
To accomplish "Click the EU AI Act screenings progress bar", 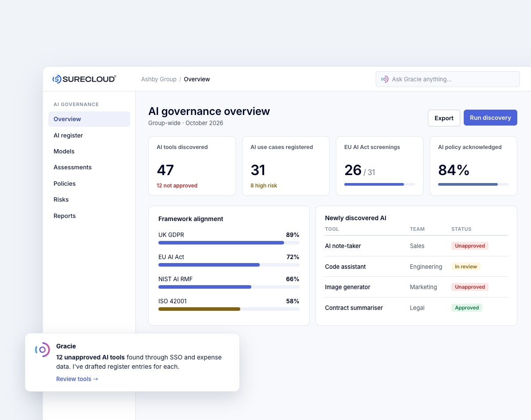I will point(380,184).
